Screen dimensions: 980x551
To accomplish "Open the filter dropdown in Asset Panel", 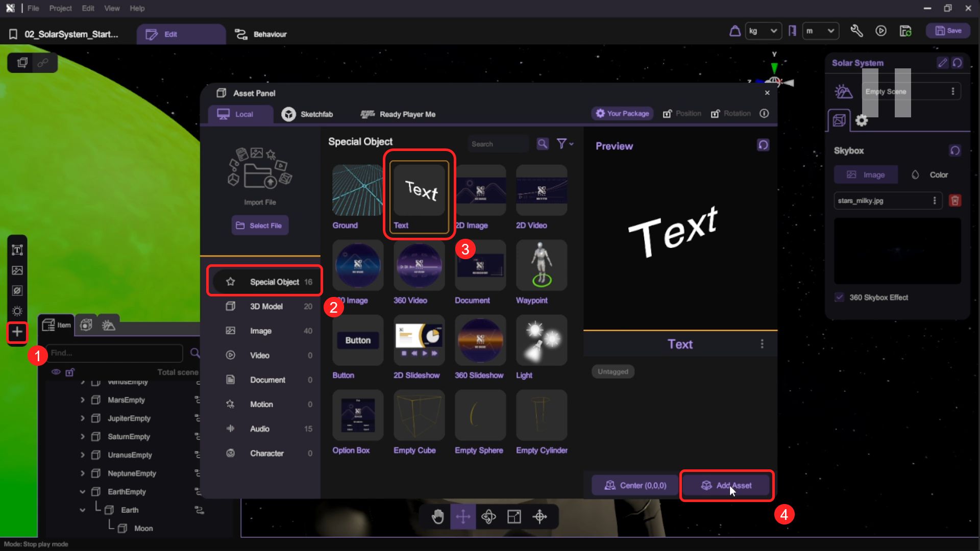I will 565,144.
